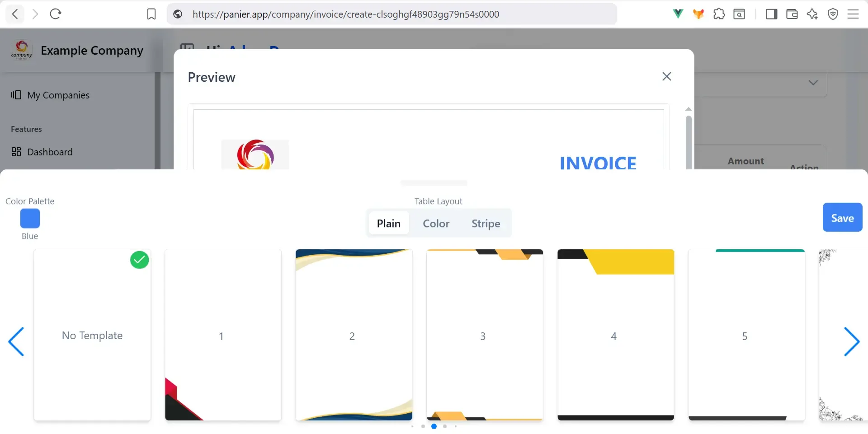Click the green checkmark on No Template
The height and width of the screenshot is (434, 868).
pos(140,260)
